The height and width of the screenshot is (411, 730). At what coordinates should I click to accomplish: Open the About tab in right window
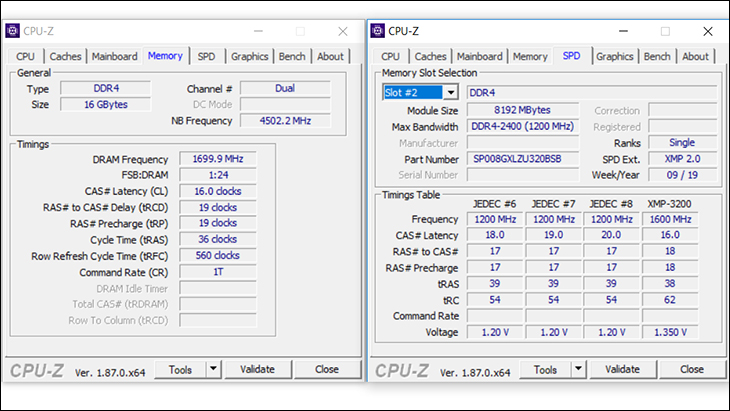point(696,56)
